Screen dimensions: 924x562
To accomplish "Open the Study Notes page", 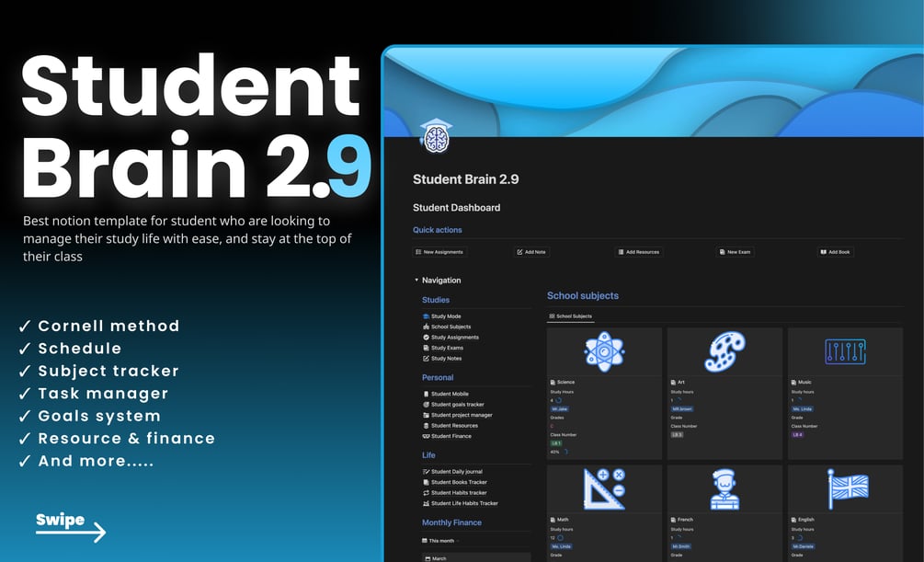I will coord(446,359).
